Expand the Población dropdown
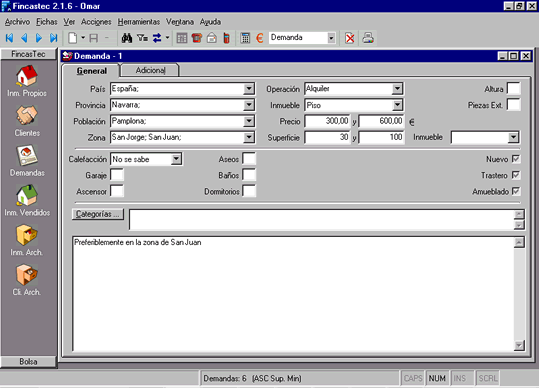This screenshot has height=388, width=539. coord(249,121)
